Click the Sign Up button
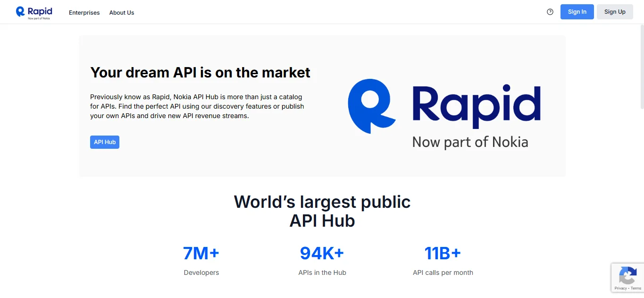This screenshot has width=644, height=298. click(614, 11)
